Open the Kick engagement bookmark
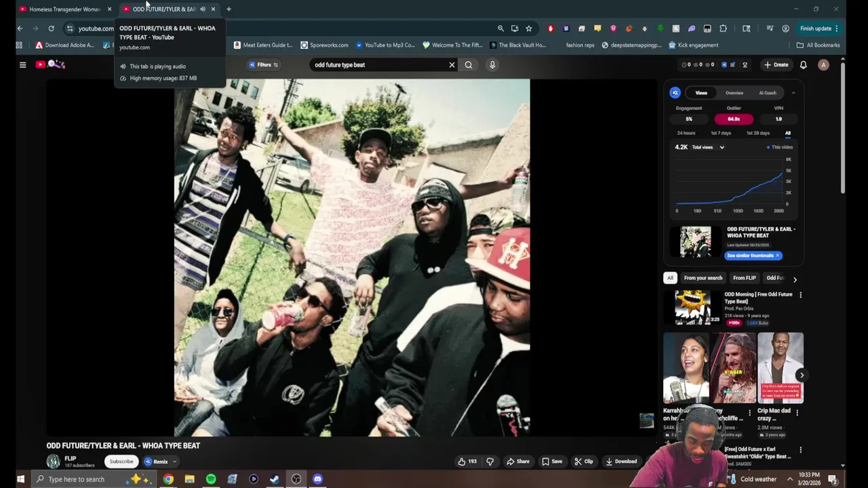Viewport: 868px width, 488px height. pos(693,45)
